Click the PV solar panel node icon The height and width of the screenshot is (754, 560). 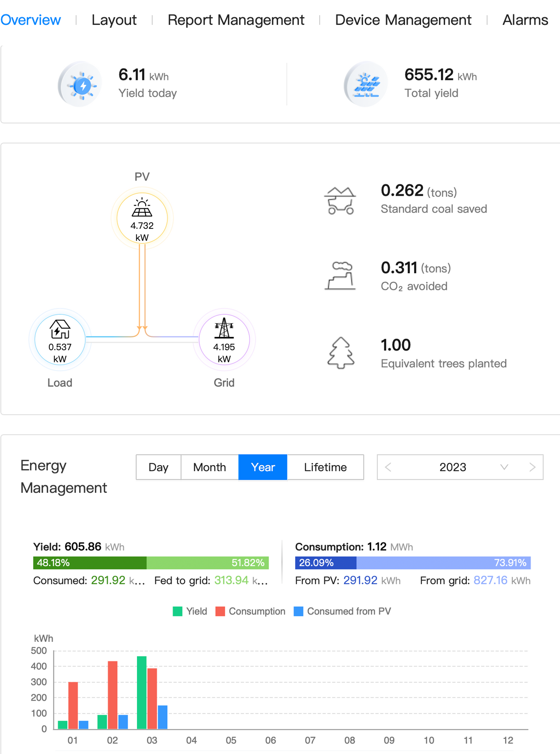(x=142, y=208)
